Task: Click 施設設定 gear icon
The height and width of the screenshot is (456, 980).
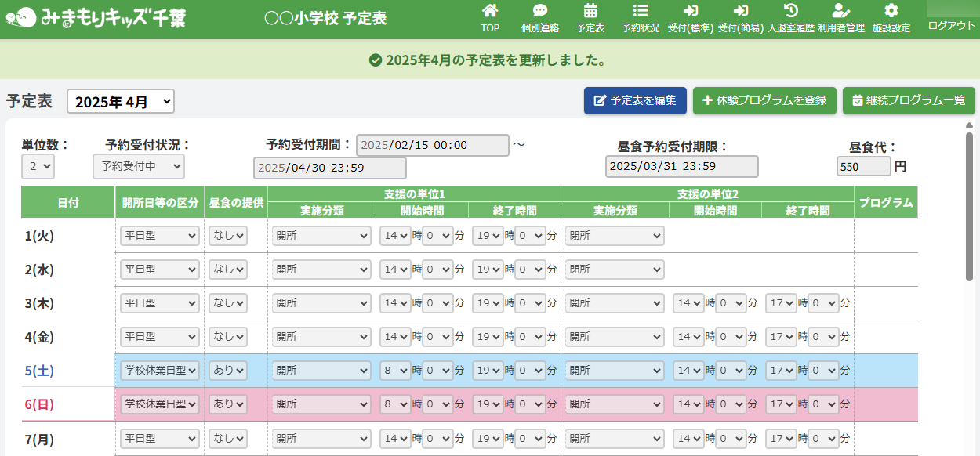Action: tap(891, 11)
